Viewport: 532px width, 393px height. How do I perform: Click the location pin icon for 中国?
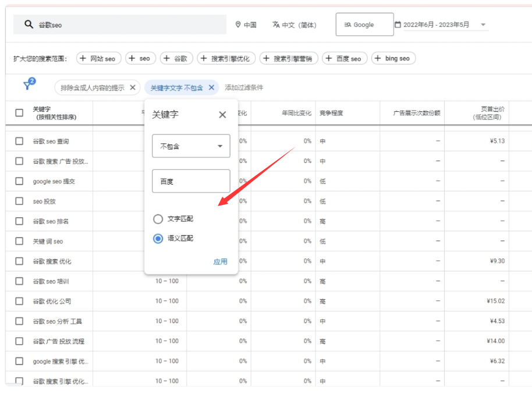pyautogui.click(x=238, y=24)
